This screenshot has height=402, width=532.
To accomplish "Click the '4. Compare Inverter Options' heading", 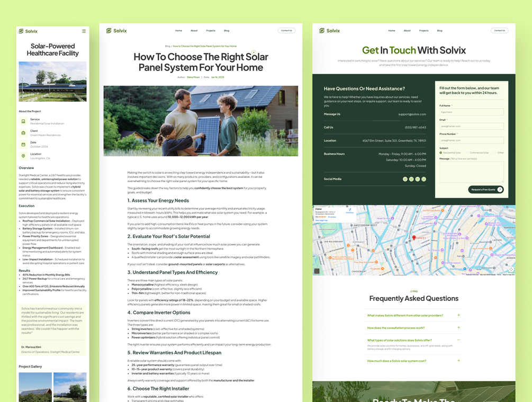I will [x=159, y=312].
